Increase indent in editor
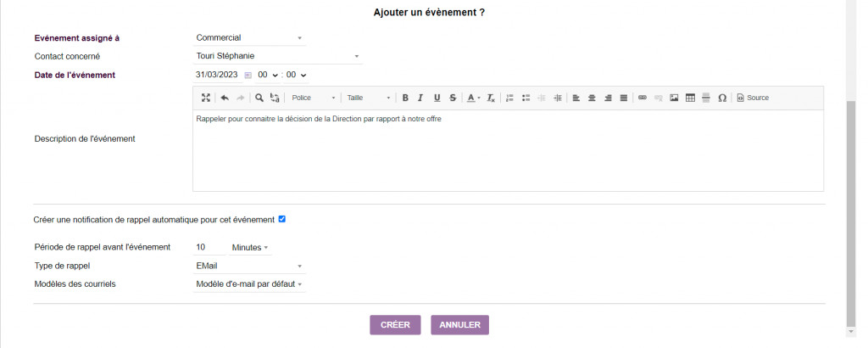 pos(558,98)
